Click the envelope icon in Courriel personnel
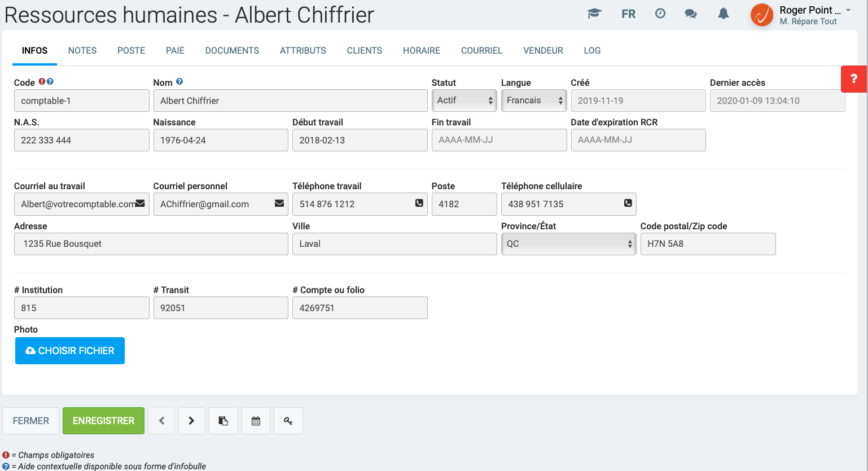Image resolution: width=868 pixels, height=471 pixels. point(279,203)
